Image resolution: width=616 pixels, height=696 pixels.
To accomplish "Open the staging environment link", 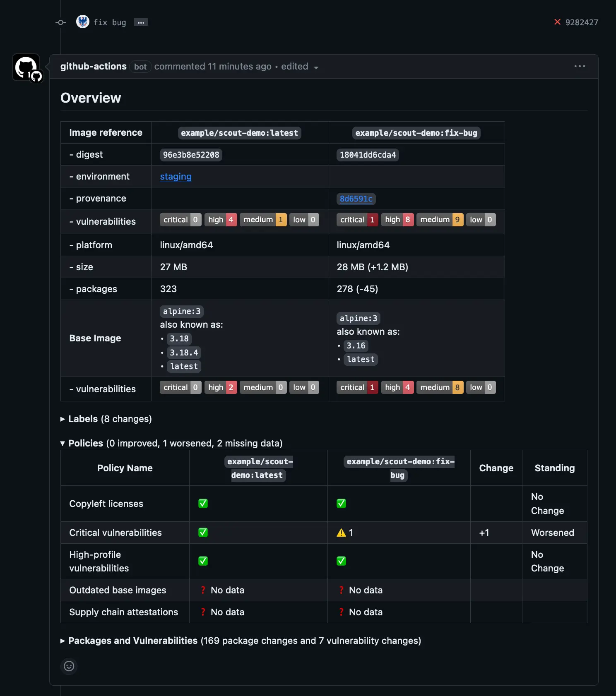I will [176, 177].
